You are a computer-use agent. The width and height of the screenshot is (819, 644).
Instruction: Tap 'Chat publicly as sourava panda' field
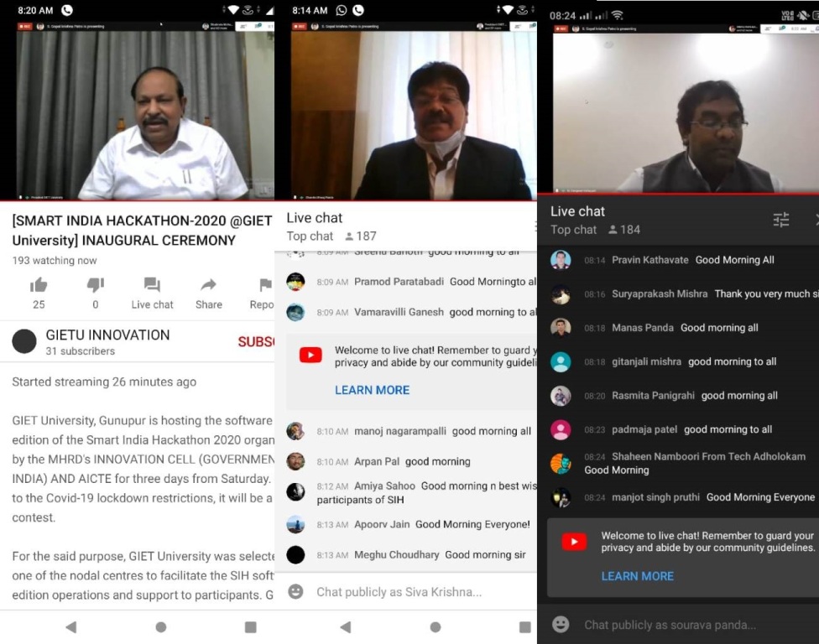(x=670, y=625)
